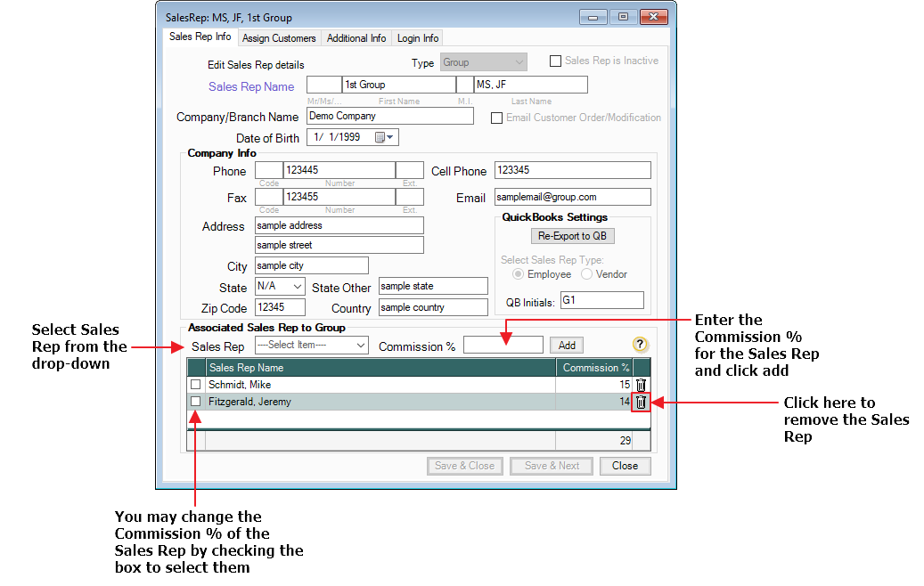Toggle Email Customer Order/Modification checkbox
Screen dimensions: 924x586
tap(497, 118)
